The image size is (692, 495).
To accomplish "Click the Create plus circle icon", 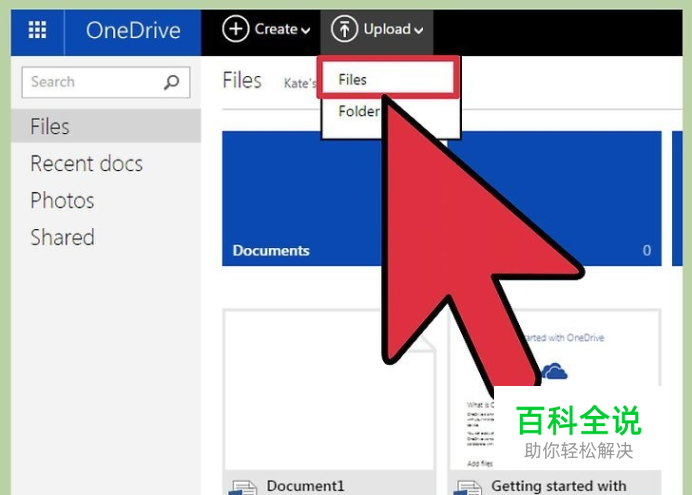I will pyautogui.click(x=236, y=29).
